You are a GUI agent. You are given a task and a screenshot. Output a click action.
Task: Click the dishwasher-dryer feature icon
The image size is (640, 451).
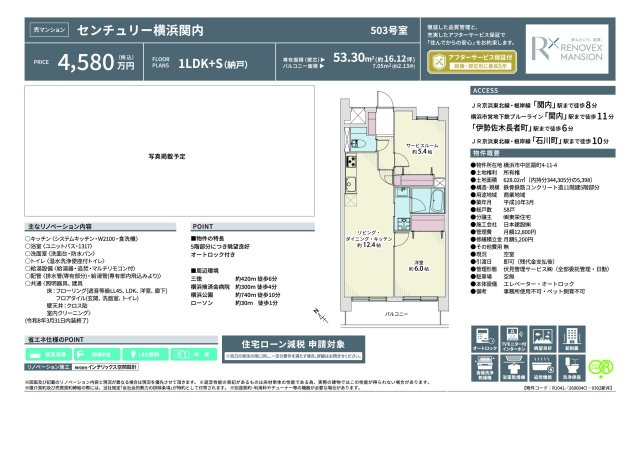click(484, 368)
